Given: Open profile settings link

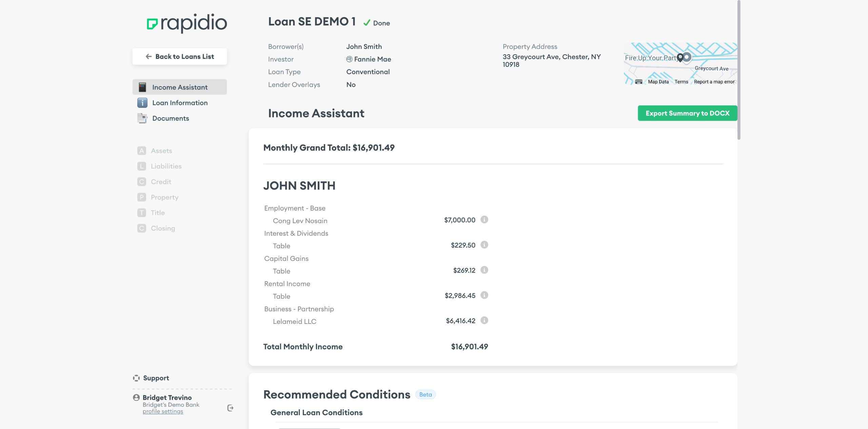Looking at the screenshot, I should coord(163,411).
